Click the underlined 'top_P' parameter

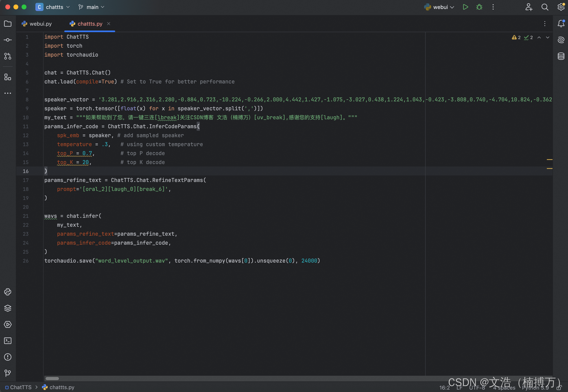tap(65, 153)
